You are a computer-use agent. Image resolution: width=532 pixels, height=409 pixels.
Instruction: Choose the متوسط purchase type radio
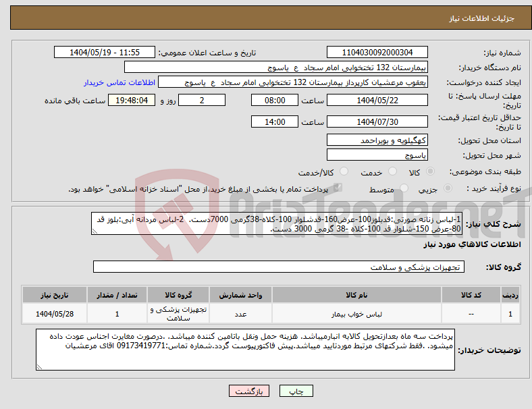pyautogui.click(x=404, y=188)
